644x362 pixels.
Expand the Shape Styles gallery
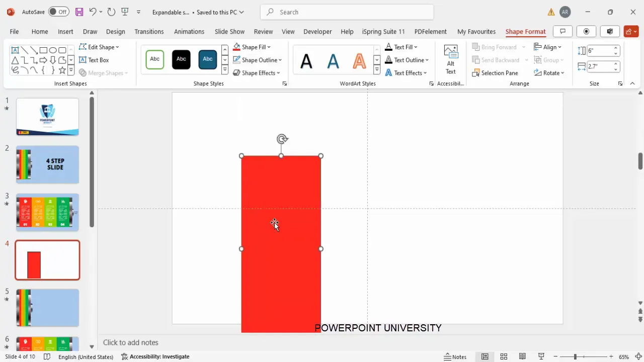coord(225,70)
